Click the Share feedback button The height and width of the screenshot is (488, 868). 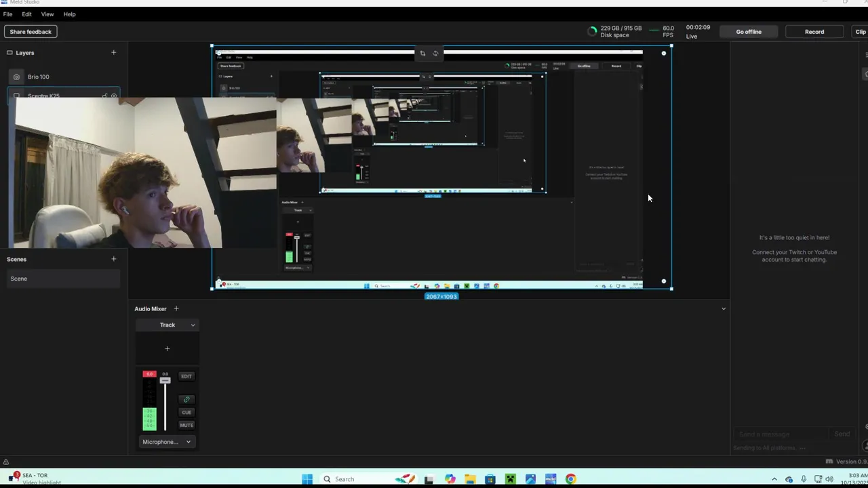click(x=31, y=32)
